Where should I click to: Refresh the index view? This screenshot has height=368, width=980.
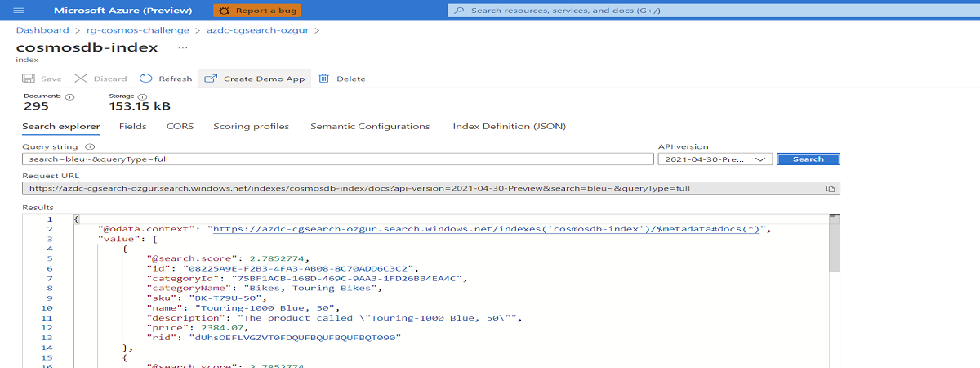(x=166, y=79)
